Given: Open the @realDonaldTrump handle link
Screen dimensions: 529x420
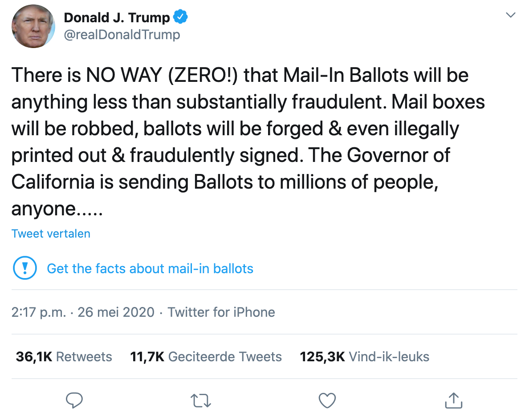Looking at the screenshot, I should (122, 35).
